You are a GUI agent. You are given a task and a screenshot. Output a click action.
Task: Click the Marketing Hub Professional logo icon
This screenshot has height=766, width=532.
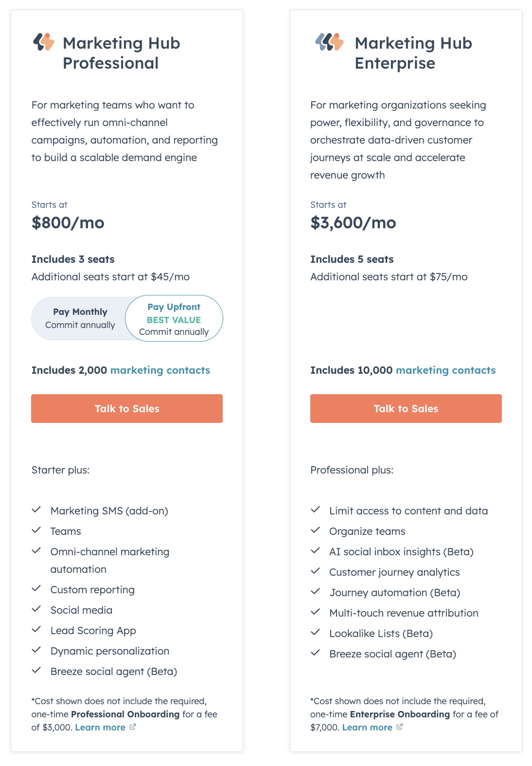44,42
